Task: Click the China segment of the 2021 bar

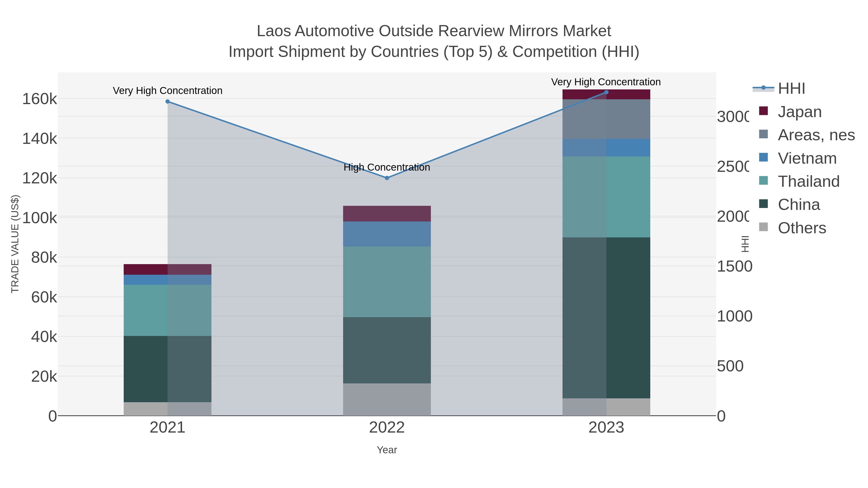Action: tap(168, 369)
